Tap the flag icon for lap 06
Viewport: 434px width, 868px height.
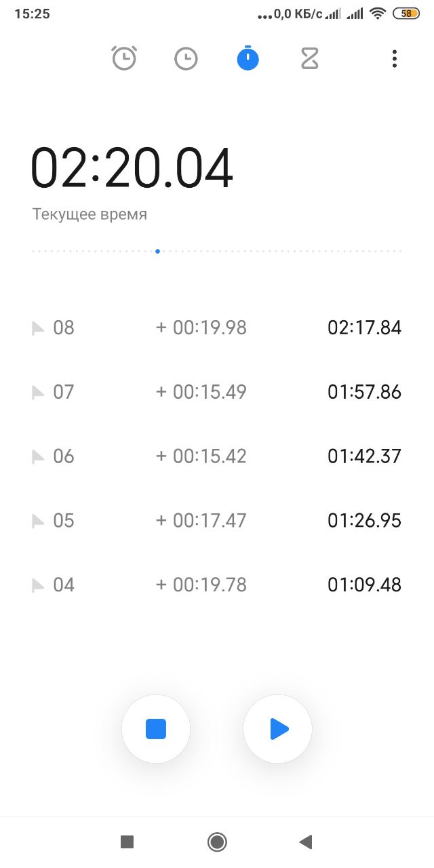(x=38, y=457)
